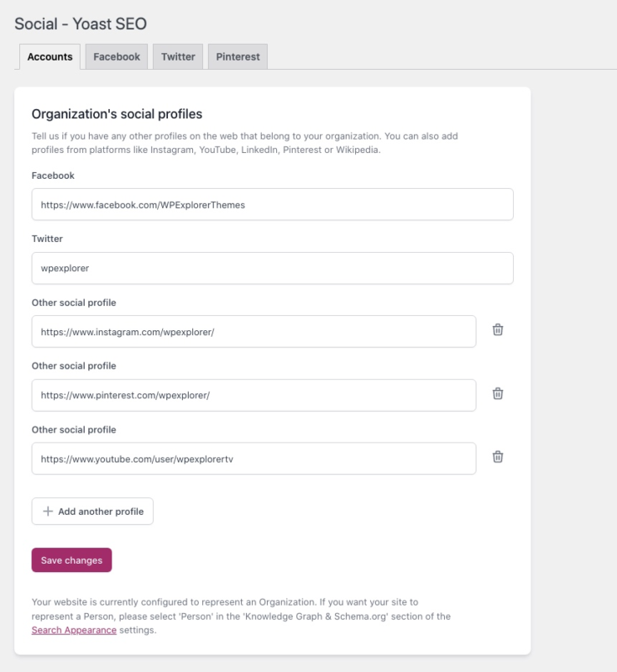Trash the YouTube social profile row
617x672 pixels.
[498, 457]
